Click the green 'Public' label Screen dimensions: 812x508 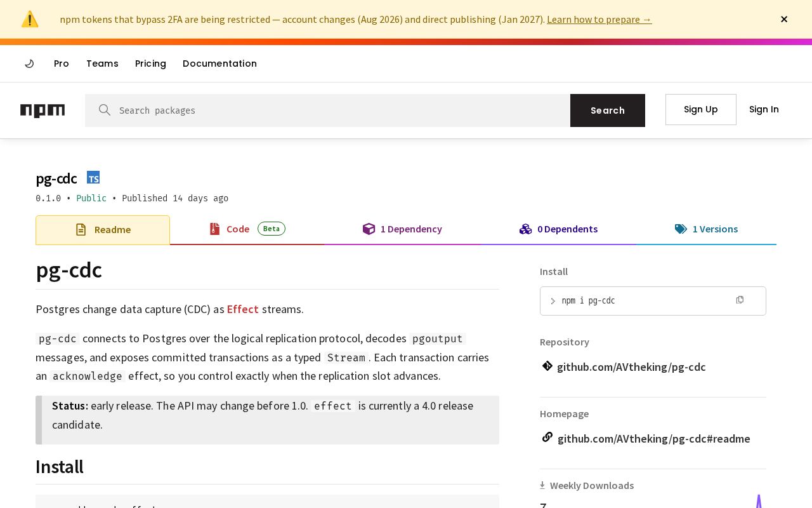(91, 198)
